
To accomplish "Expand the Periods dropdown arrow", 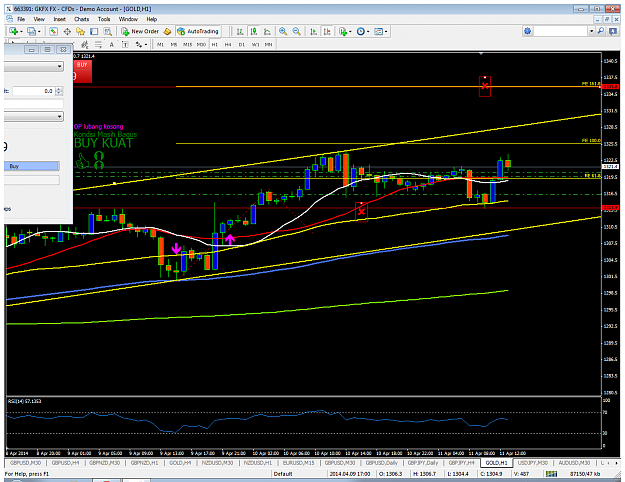I will pyautogui.click(x=368, y=31).
